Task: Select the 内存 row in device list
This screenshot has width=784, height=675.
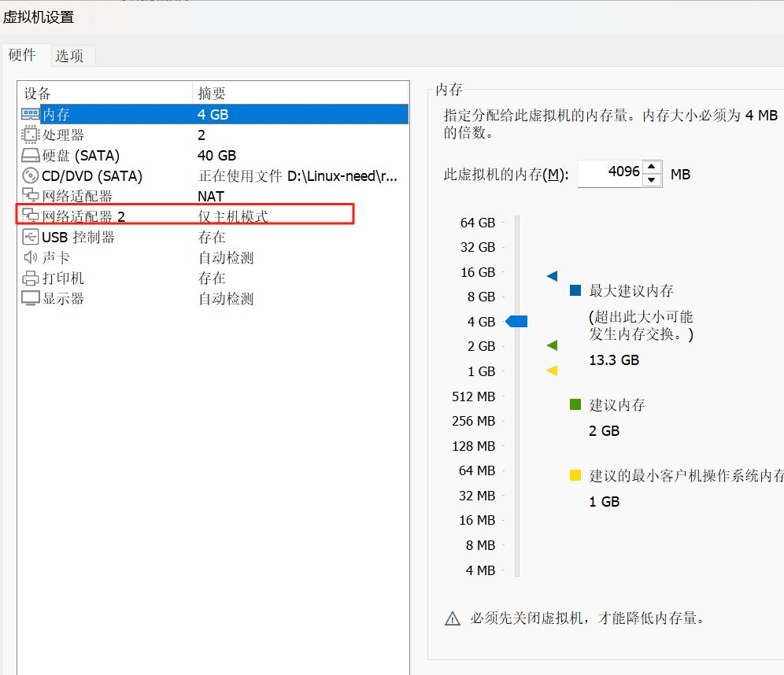Action: click(x=214, y=114)
